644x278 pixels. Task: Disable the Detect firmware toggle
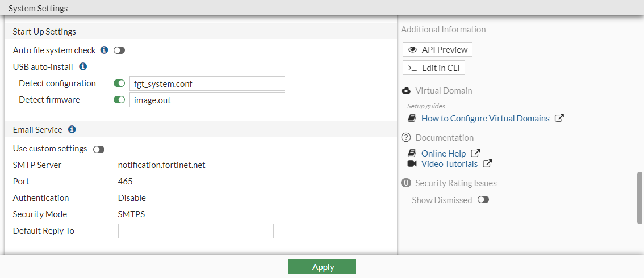(119, 100)
